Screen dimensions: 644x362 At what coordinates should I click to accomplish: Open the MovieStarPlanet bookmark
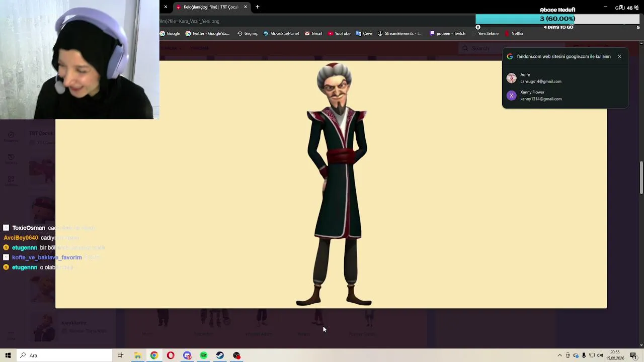click(x=281, y=34)
